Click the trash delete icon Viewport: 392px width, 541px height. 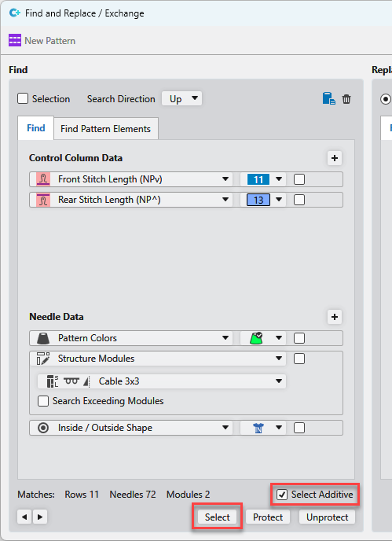346,99
